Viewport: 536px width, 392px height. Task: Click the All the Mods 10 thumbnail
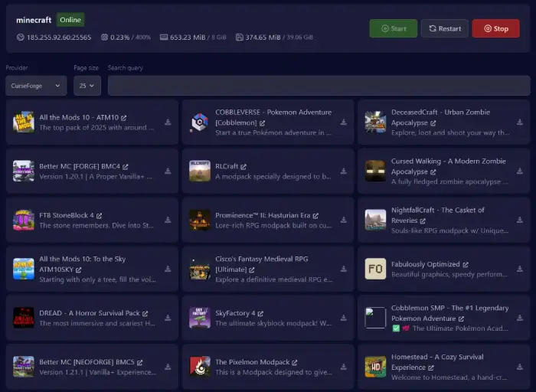(x=24, y=122)
